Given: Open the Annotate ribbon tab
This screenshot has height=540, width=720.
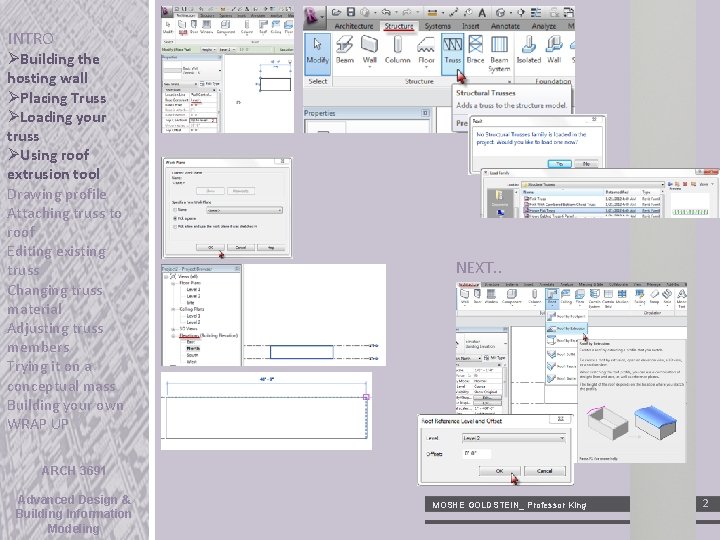Looking at the screenshot, I should click(505, 26).
